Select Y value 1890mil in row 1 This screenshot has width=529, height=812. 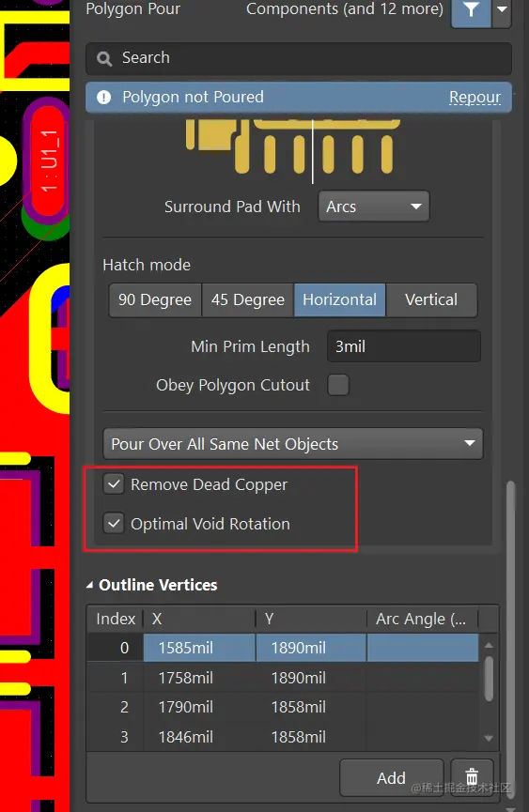tap(311, 678)
